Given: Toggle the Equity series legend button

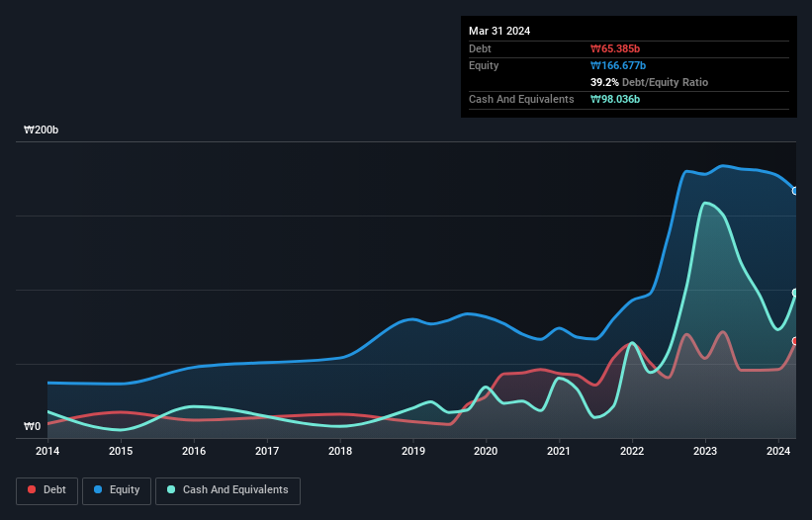Looking at the screenshot, I should tap(117, 490).
